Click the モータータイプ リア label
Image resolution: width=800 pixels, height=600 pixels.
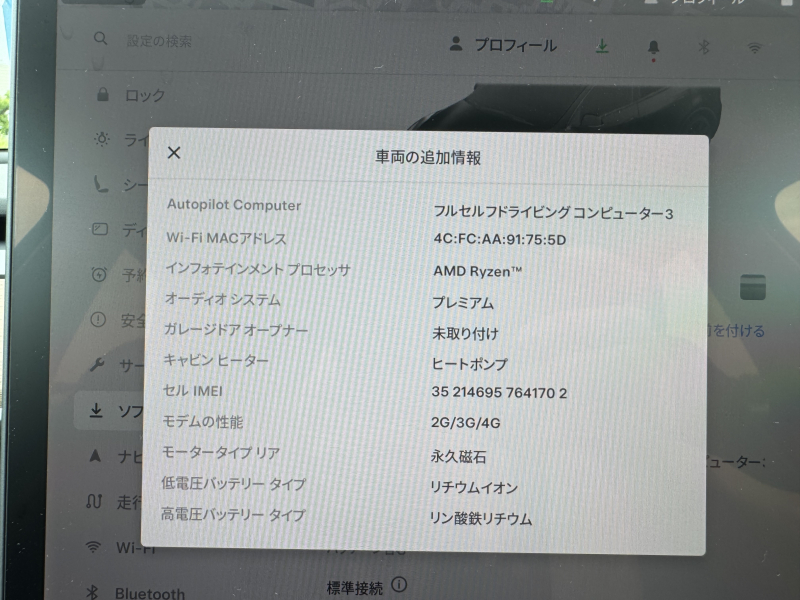[221, 453]
